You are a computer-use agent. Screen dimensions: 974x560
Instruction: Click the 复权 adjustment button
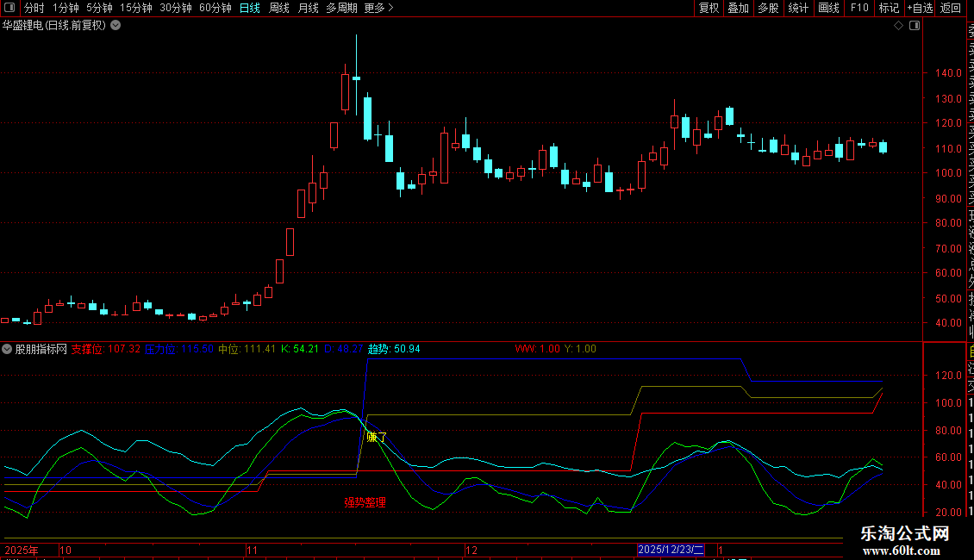point(709,8)
